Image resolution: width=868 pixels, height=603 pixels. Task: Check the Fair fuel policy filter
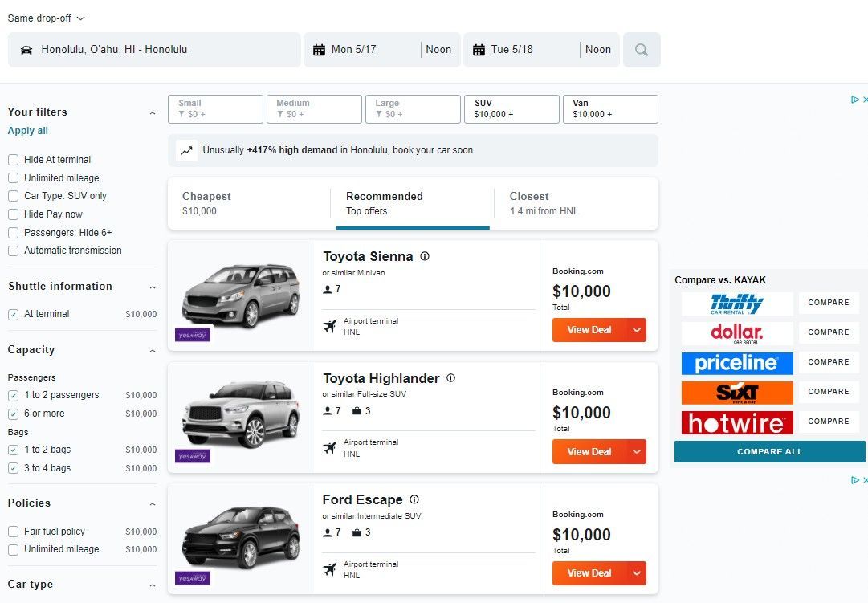tap(14, 532)
